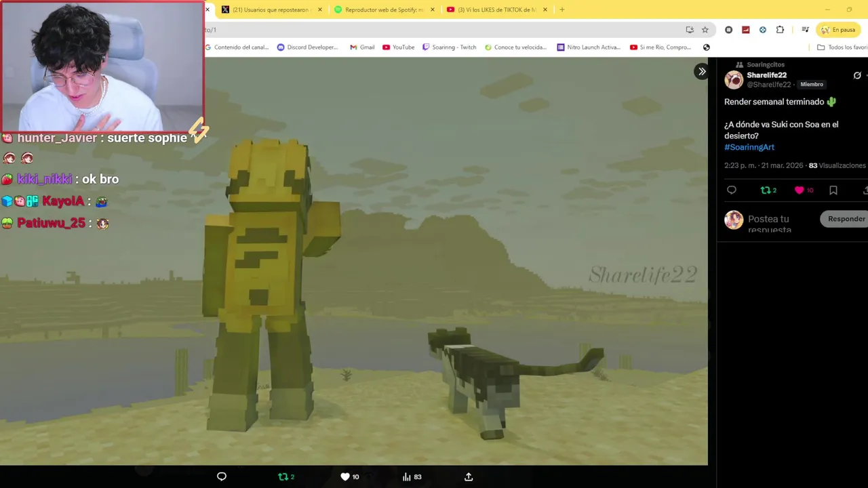Viewport: 868px width, 488px height.
Task: Click the install app icon in address bar
Action: (x=690, y=30)
